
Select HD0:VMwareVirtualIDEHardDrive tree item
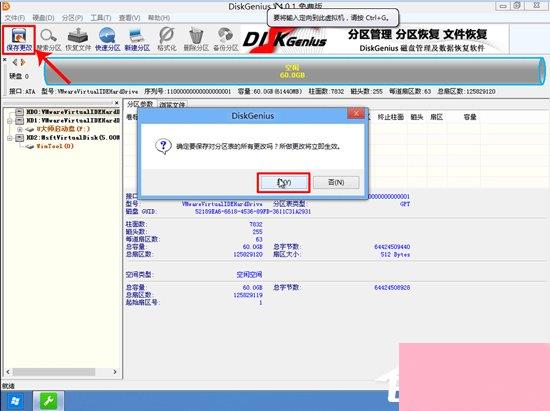click(73, 112)
